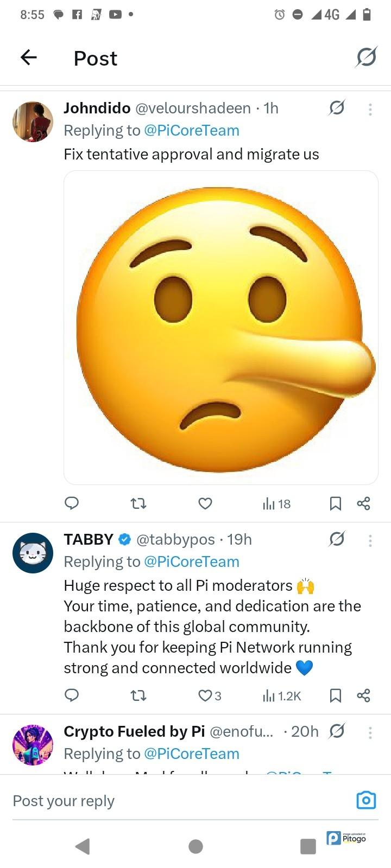
Task: Share TABBY's post
Action: click(363, 695)
